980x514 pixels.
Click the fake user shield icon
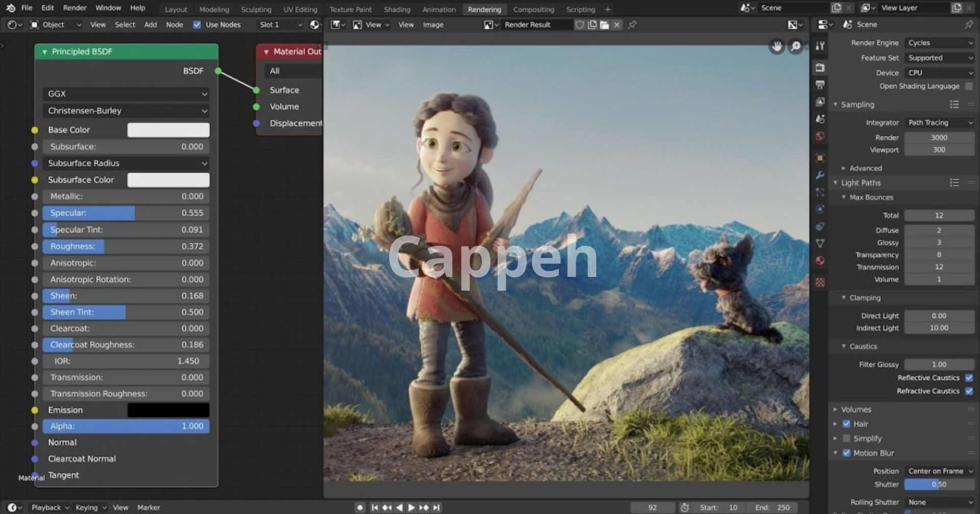pos(580,24)
